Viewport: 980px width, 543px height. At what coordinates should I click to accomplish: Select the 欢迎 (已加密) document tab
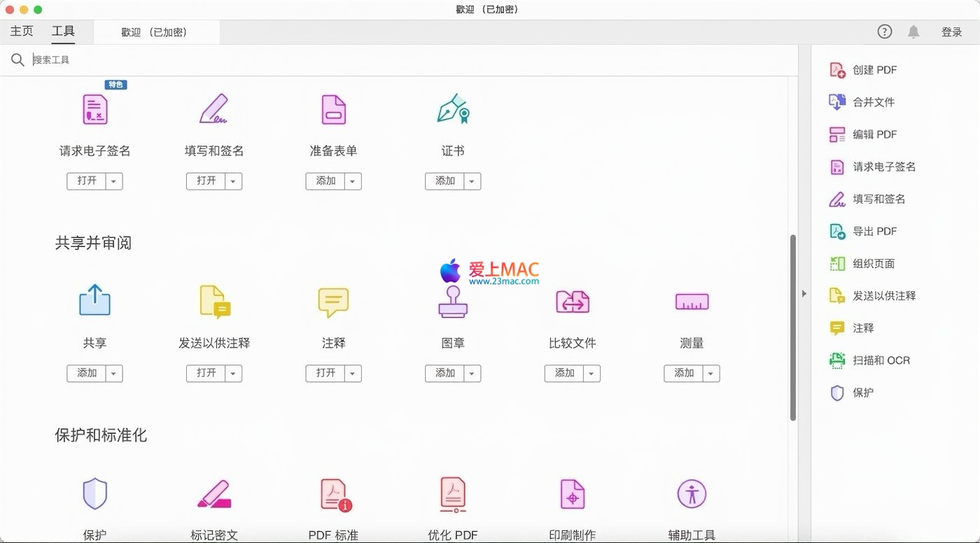[x=154, y=32]
